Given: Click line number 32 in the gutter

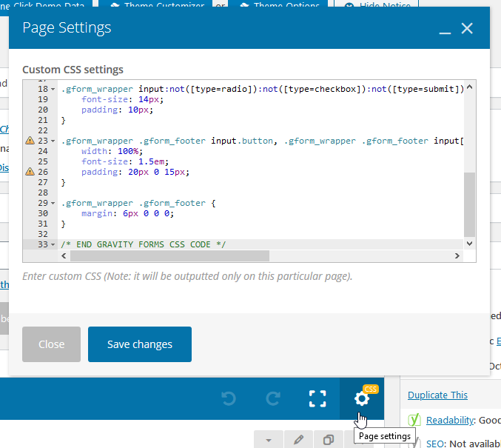Looking at the screenshot, I should coord(43,234).
